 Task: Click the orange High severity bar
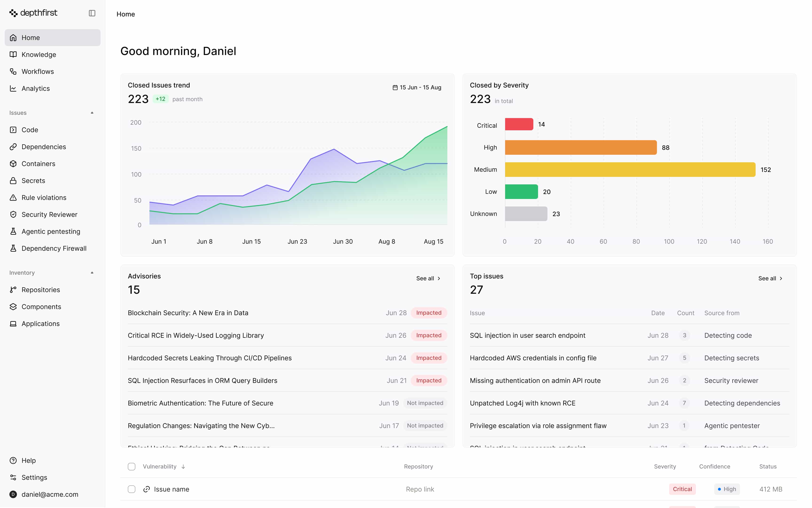pos(581,147)
